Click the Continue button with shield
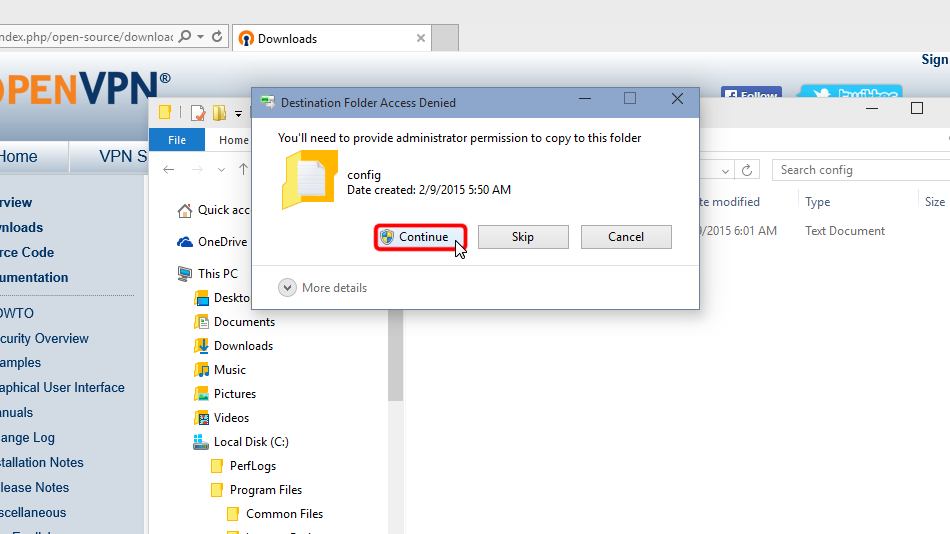This screenshot has width=950, height=534. coord(422,237)
